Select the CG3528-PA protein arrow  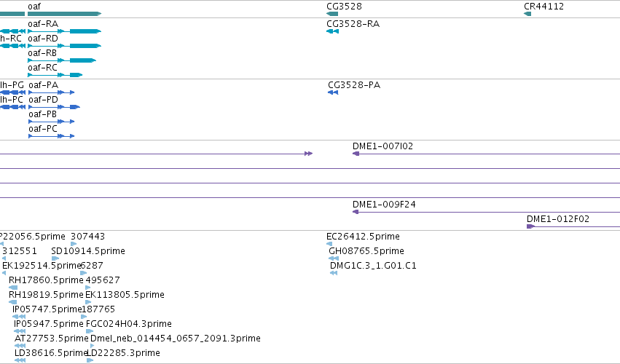[333, 92]
